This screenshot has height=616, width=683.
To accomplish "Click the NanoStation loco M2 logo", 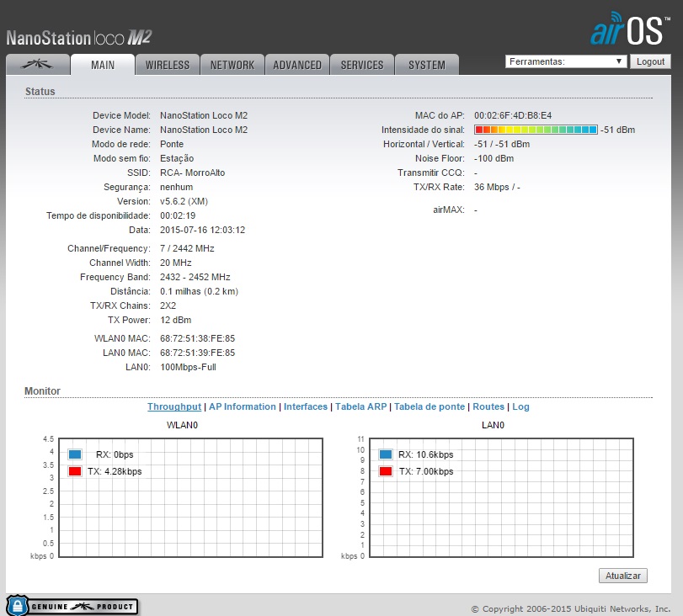I will coord(79,38).
